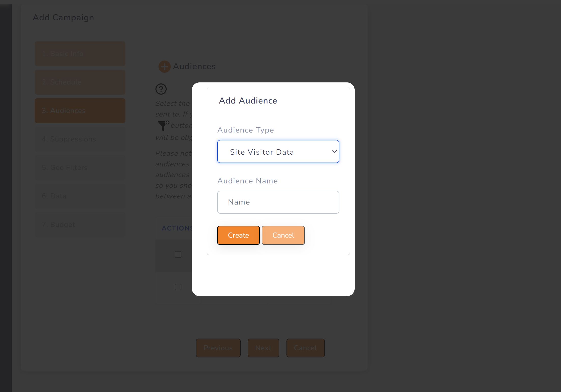The width and height of the screenshot is (561, 392).
Task: Click Next at the bottom of the wizard
Action: (x=263, y=348)
